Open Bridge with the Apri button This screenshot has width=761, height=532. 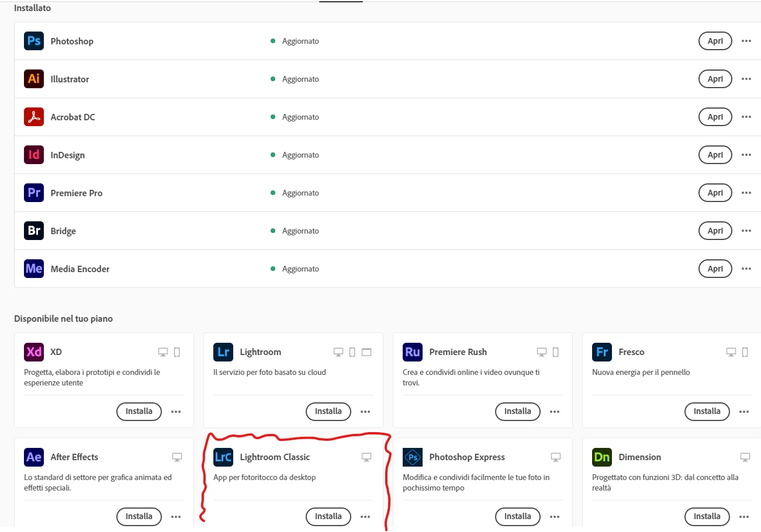[x=715, y=231]
